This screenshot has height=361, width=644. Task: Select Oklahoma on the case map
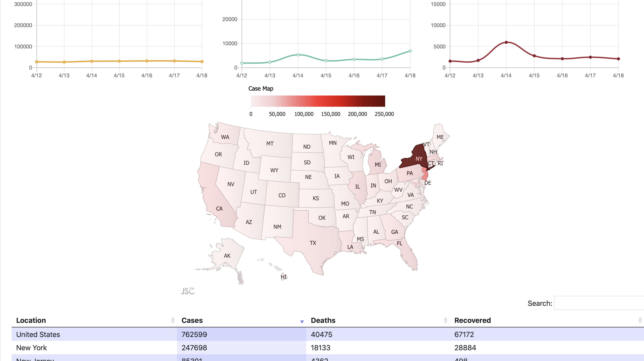tap(322, 218)
